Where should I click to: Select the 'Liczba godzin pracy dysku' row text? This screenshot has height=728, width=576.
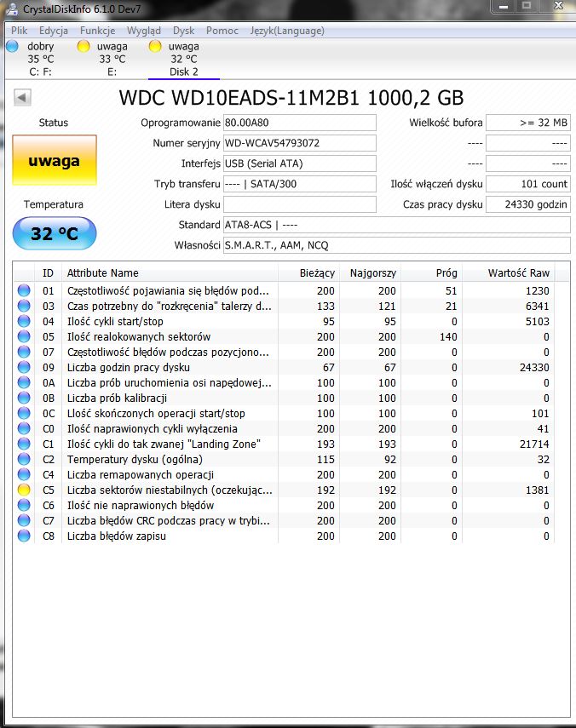pos(128,367)
